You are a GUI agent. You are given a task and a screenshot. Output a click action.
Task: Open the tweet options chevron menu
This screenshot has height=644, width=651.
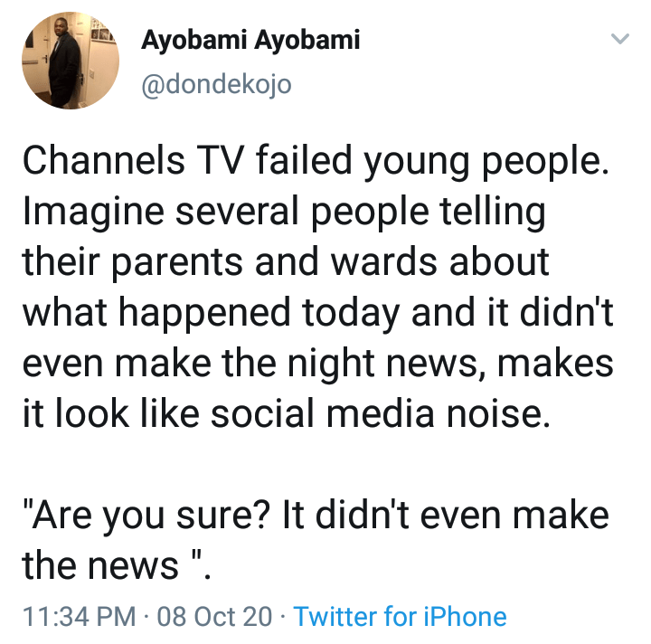(619, 39)
